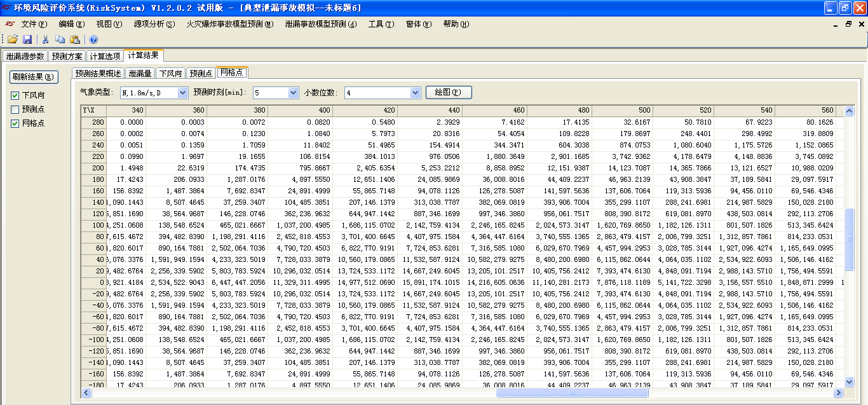Click the row header -100
Image resolution: width=868 pixels, height=405 pixels.
point(93,340)
